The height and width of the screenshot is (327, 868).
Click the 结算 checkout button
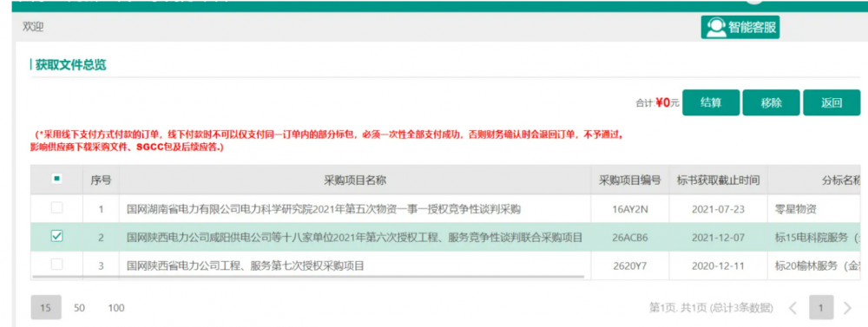click(x=711, y=102)
